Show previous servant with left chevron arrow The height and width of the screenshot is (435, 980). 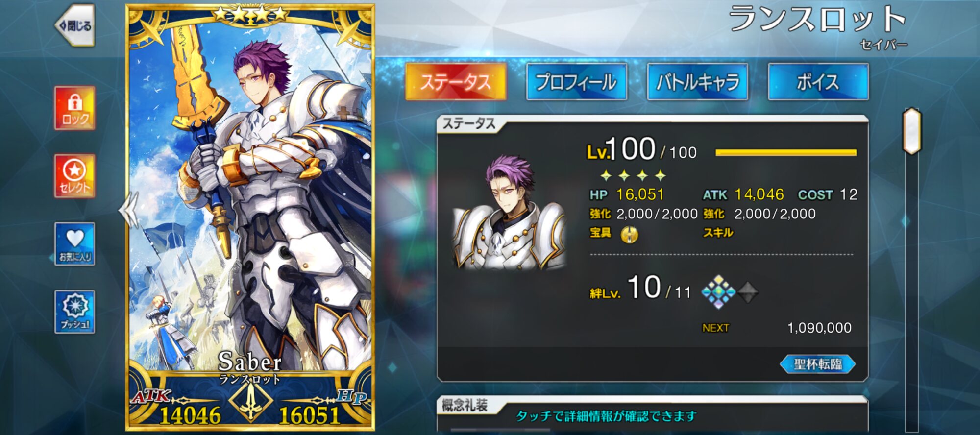[x=128, y=210]
